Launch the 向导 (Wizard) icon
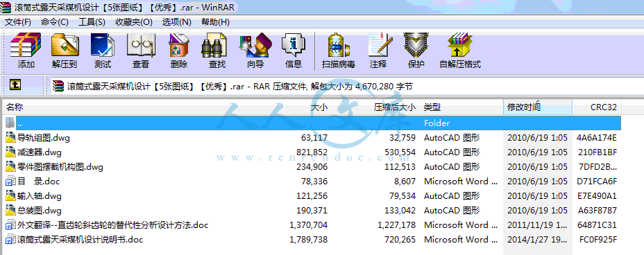The image size is (644, 255). click(x=255, y=51)
